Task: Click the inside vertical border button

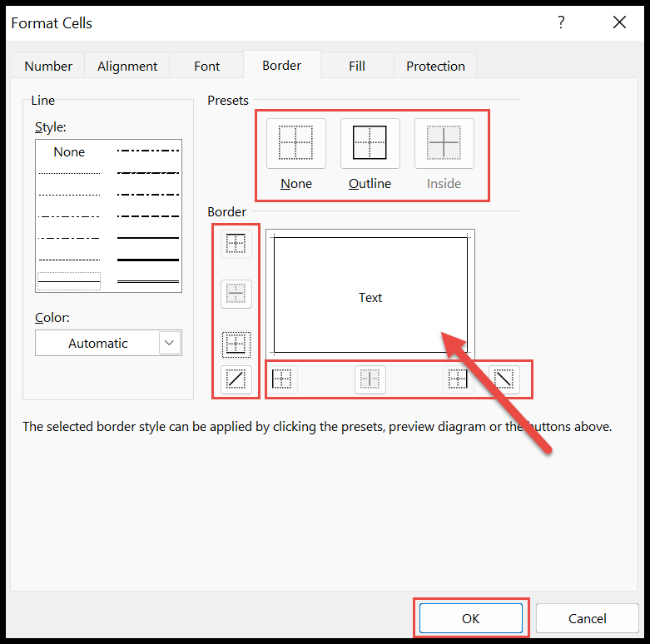Action: (370, 379)
